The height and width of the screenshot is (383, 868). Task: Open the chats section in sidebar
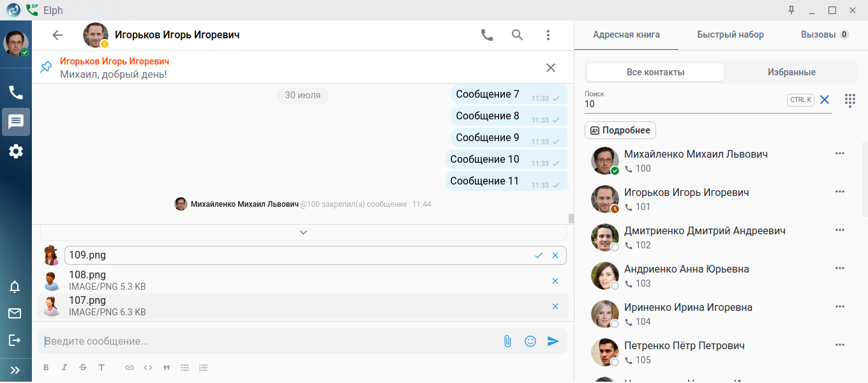(x=16, y=121)
